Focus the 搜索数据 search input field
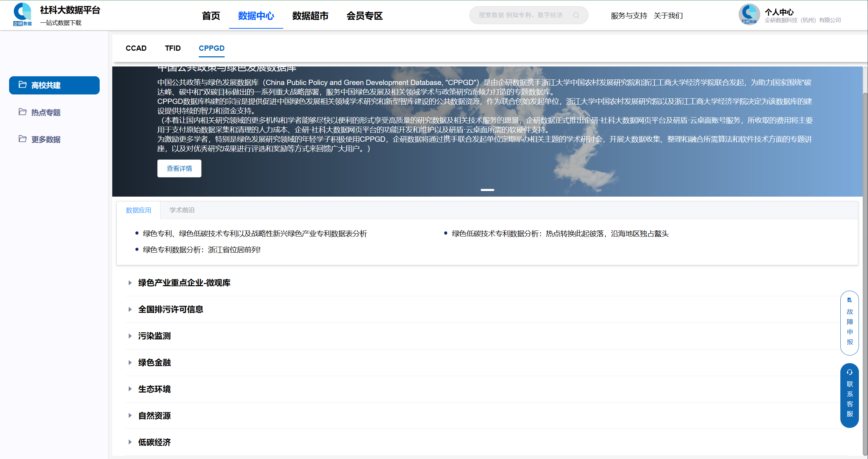 (521, 15)
